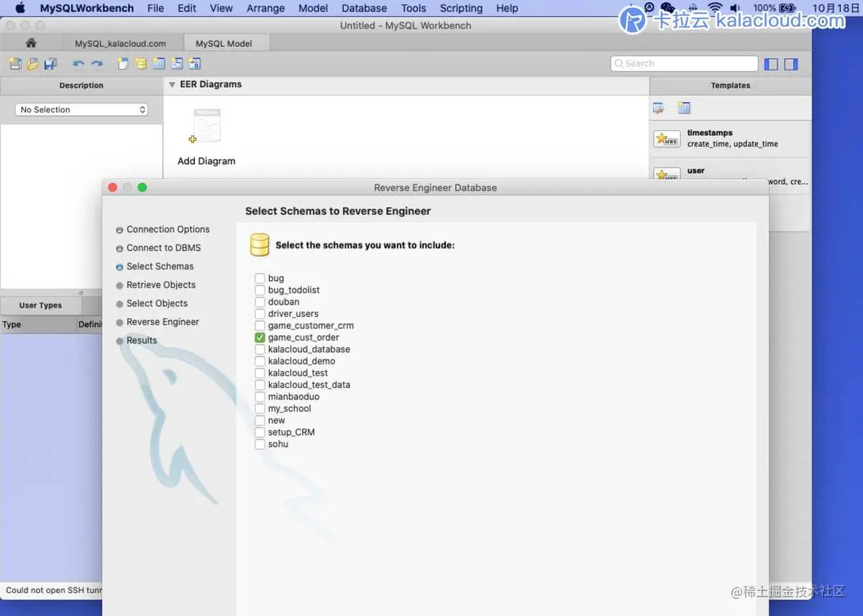Check the kalacloud_test_data schema checkbox
This screenshot has width=863, height=616.
(x=260, y=385)
